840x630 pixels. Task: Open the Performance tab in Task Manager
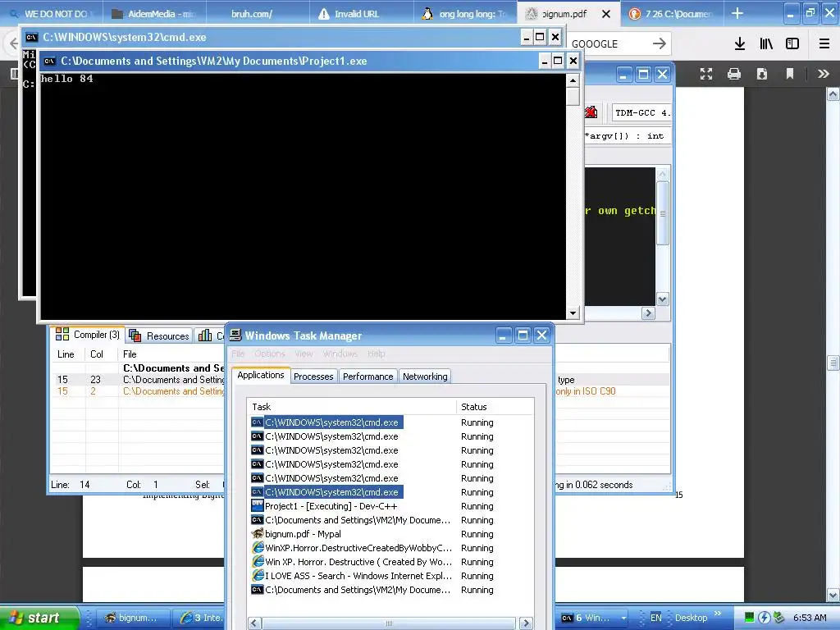[x=368, y=376]
